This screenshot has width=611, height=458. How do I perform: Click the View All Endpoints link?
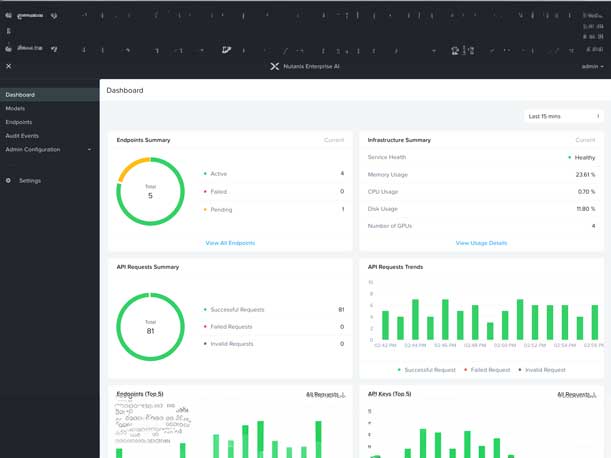click(230, 243)
